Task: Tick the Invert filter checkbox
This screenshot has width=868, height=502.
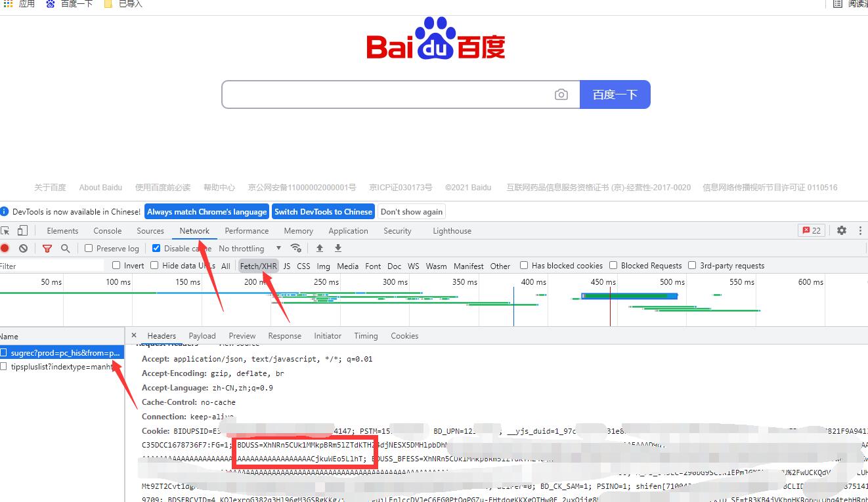Action: [116, 265]
